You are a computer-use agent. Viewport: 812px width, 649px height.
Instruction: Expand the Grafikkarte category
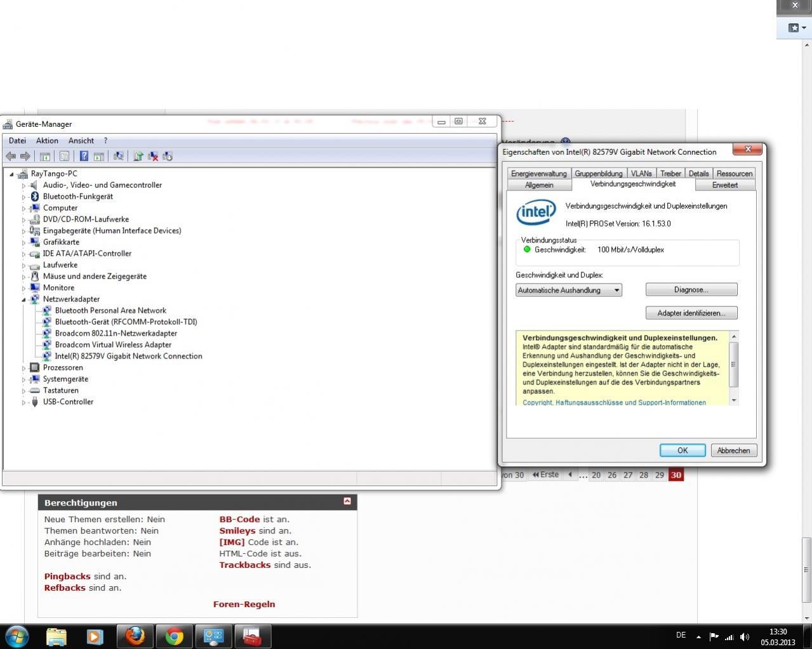click(23, 243)
